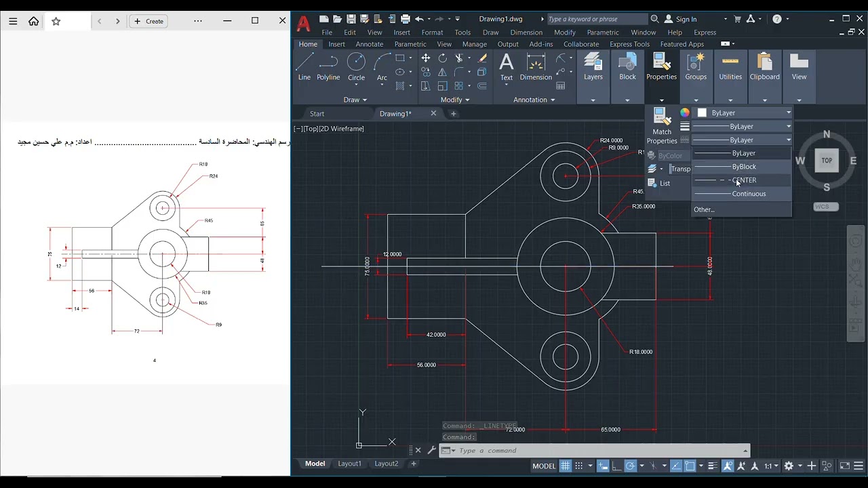
Task: Click the Stretch tool icon
Action: (425, 86)
